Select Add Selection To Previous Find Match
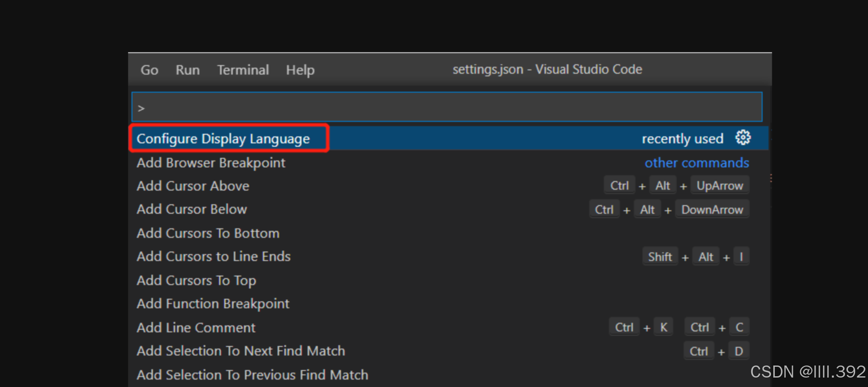 click(449, 375)
